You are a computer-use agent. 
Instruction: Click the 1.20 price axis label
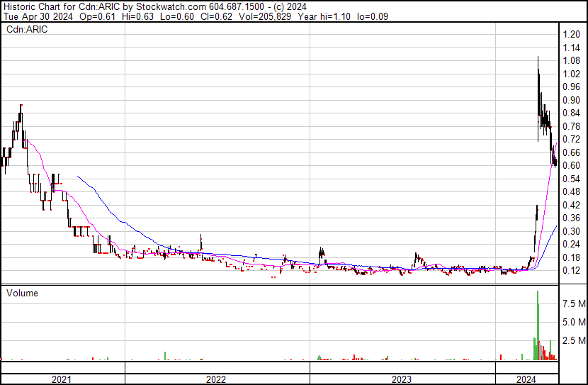click(571, 35)
